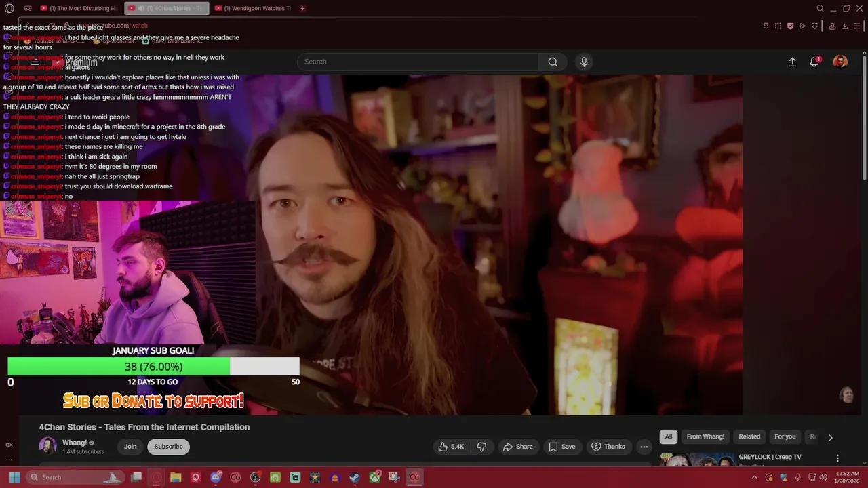
Task: Open the snapshot capture tool icon
Action: pos(778,26)
